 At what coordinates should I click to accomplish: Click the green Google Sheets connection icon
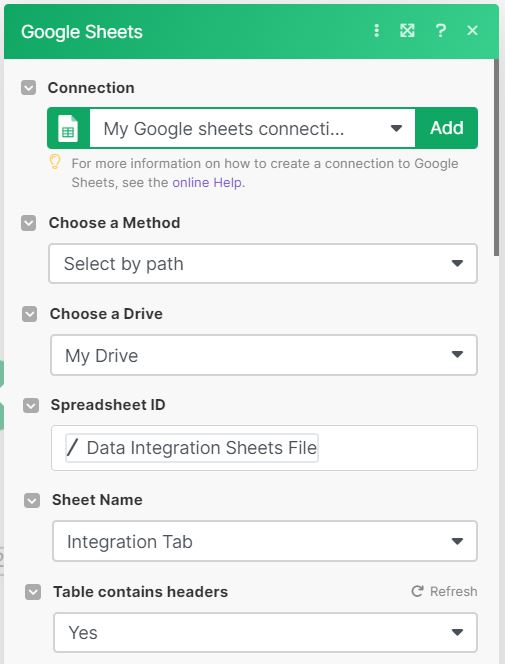pos(69,128)
